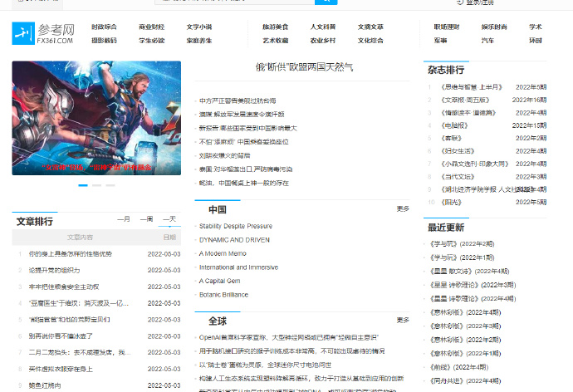Select the active blue carousel indicator dot
Screen dimensions: 573x392
pos(83,185)
